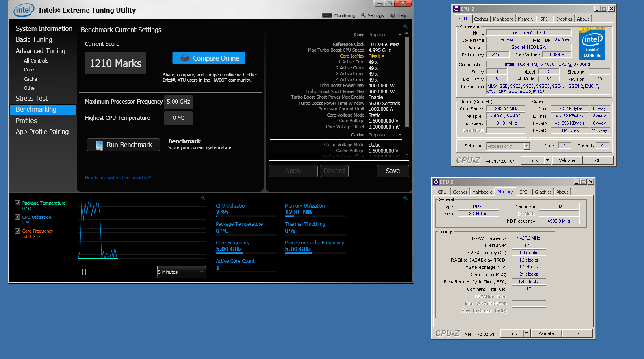
Task: Open Settings wrench in XTU header
Action: pos(372,15)
